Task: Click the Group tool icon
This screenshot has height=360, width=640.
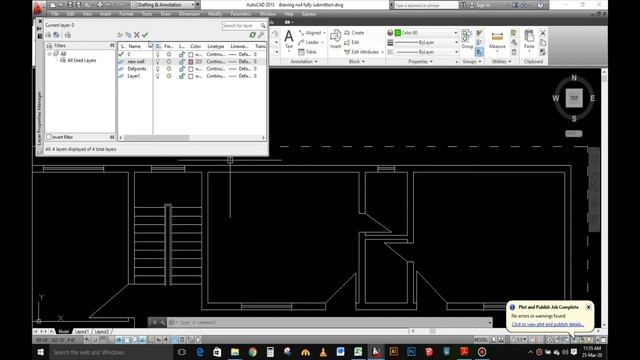Action: pyautogui.click(x=467, y=39)
